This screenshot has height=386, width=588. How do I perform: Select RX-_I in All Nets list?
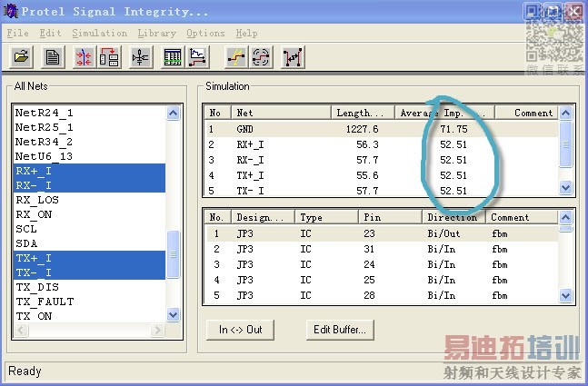point(89,185)
